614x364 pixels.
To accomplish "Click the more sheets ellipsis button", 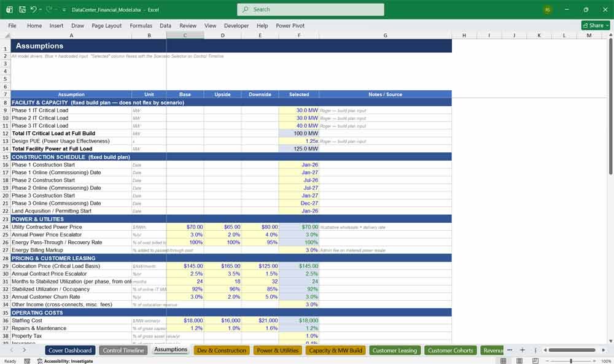I will click(510, 350).
